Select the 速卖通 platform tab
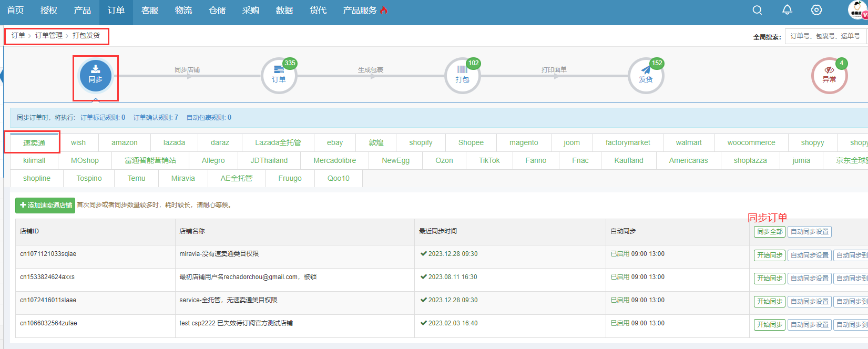 34,143
